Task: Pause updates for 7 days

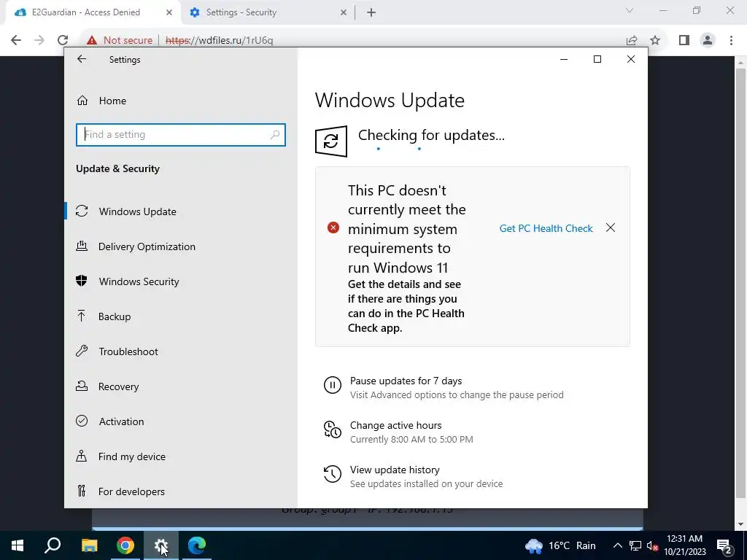Action: pyautogui.click(x=406, y=381)
